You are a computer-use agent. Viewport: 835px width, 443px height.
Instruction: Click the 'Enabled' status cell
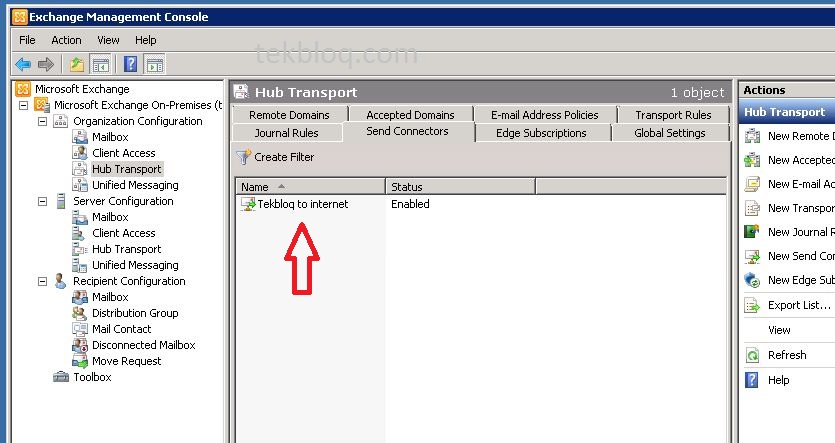410,204
